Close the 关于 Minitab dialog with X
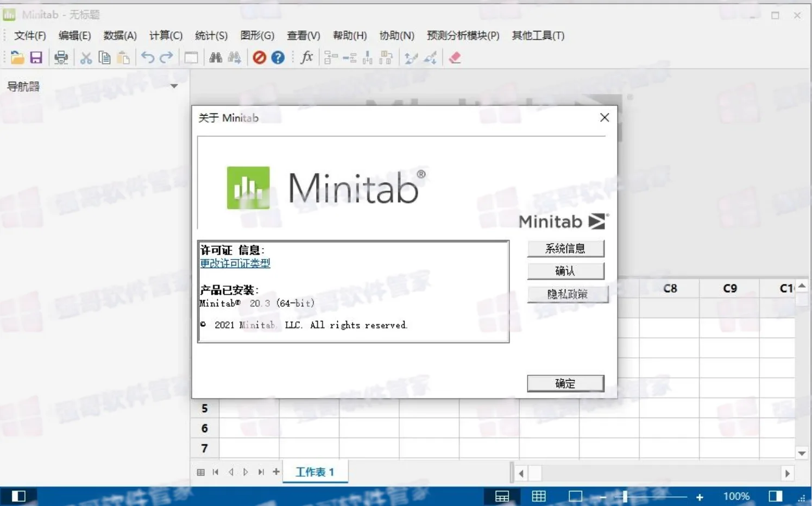This screenshot has width=812, height=506. pos(605,118)
